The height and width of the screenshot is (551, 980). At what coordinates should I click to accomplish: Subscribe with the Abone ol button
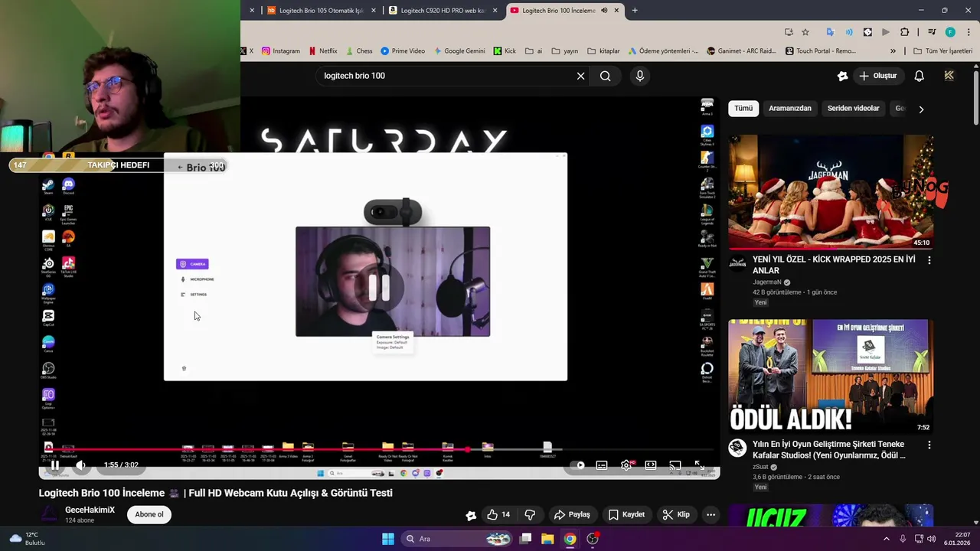[149, 514]
